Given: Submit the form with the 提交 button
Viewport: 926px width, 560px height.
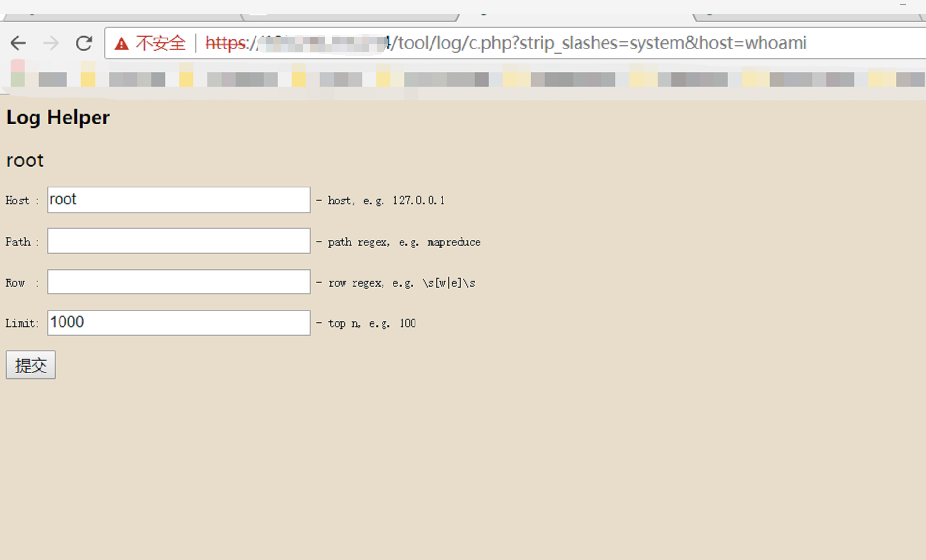Looking at the screenshot, I should 31,365.
